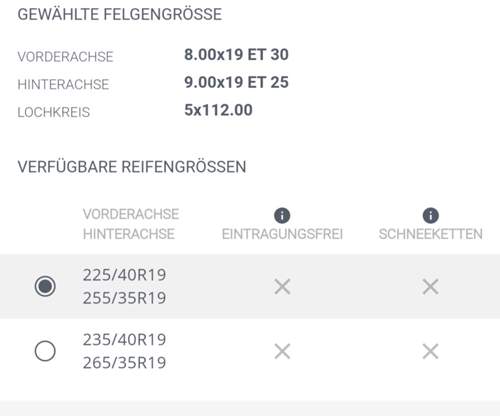This screenshot has height=416, width=500.
Task: Click the Vorderachse Hinterachse column header
Action: click(131, 224)
